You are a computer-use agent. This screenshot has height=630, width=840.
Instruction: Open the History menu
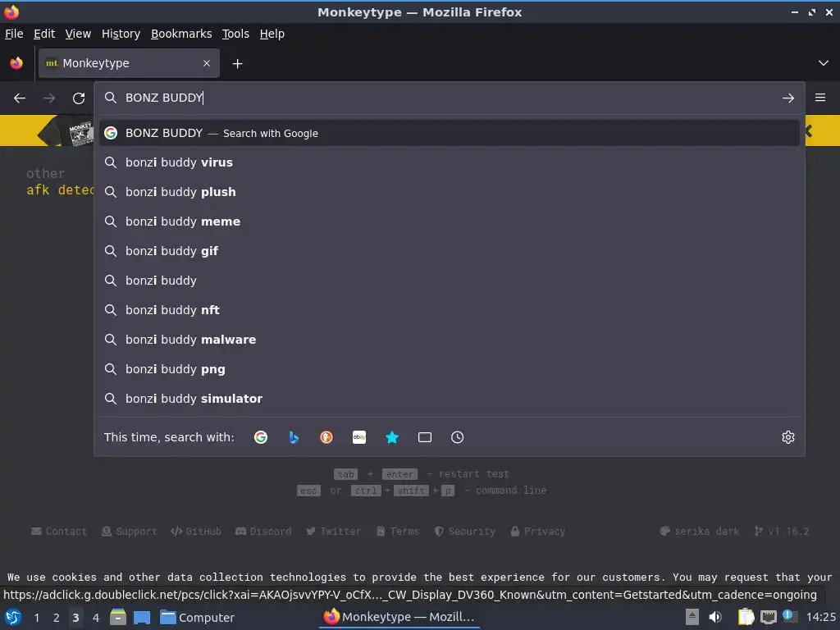pos(121,34)
